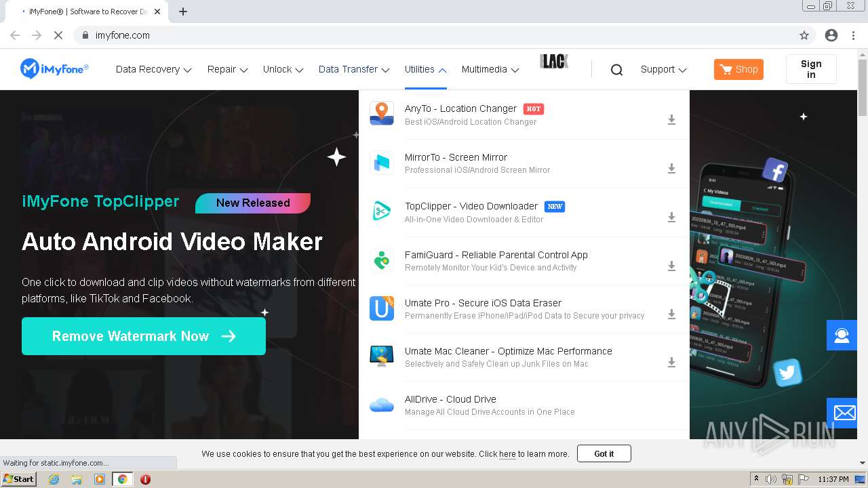Select Umate Pro - Secure iOS Data Eraser entry
The image size is (868, 488).
pos(483,303)
